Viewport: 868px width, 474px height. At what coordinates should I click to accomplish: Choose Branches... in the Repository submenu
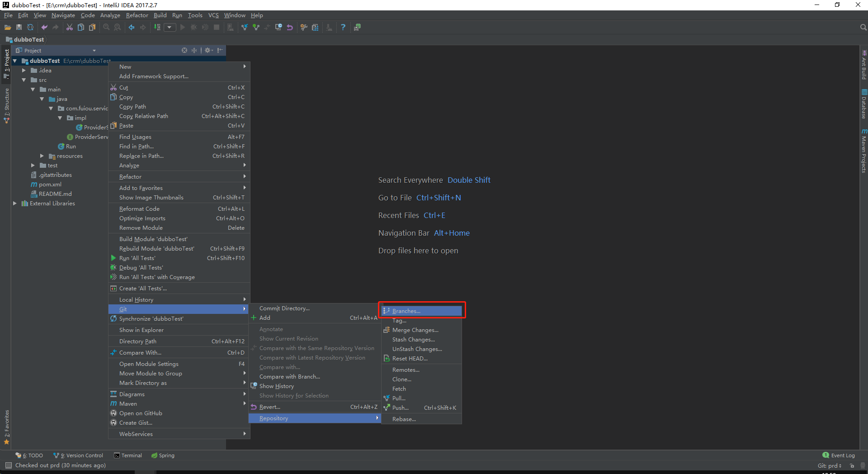coord(422,311)
